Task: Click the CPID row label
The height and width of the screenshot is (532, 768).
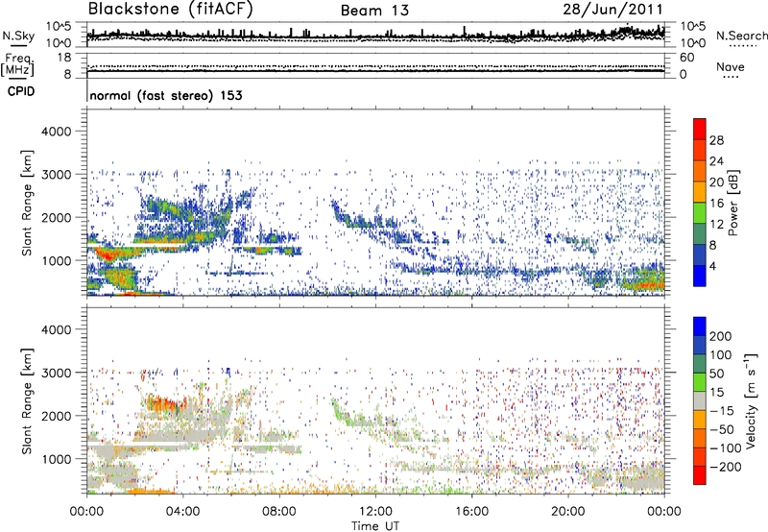Action: tap(21, 91)
